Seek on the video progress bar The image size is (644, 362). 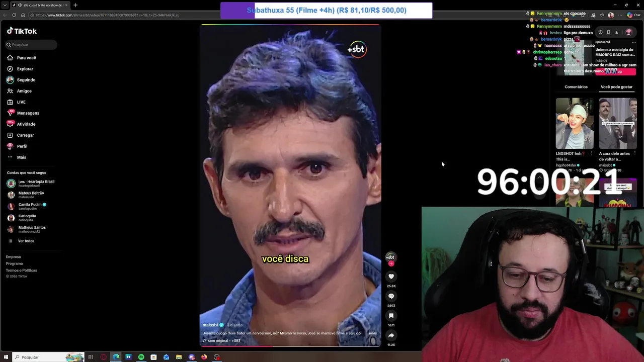(x=290, y=346)
